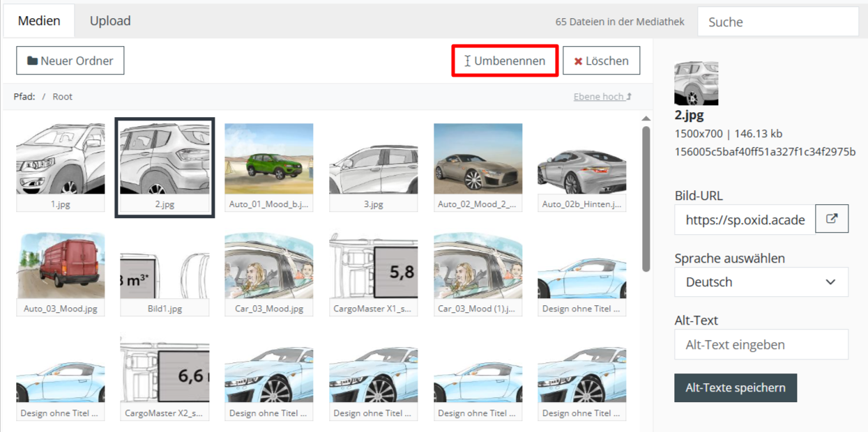This screenshot has width=868, height=432.
Task: Go up one level with Ebene hoch
Action: (602, 97)
